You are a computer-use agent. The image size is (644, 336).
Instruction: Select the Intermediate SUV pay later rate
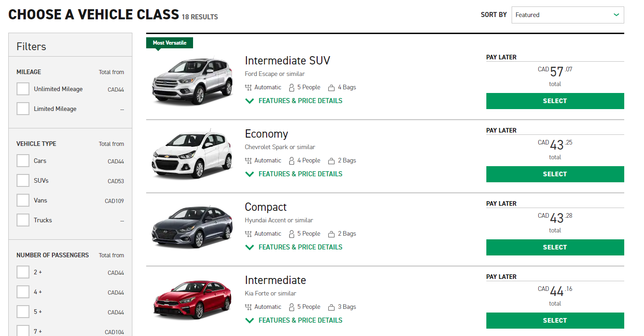tap(555, 101)
